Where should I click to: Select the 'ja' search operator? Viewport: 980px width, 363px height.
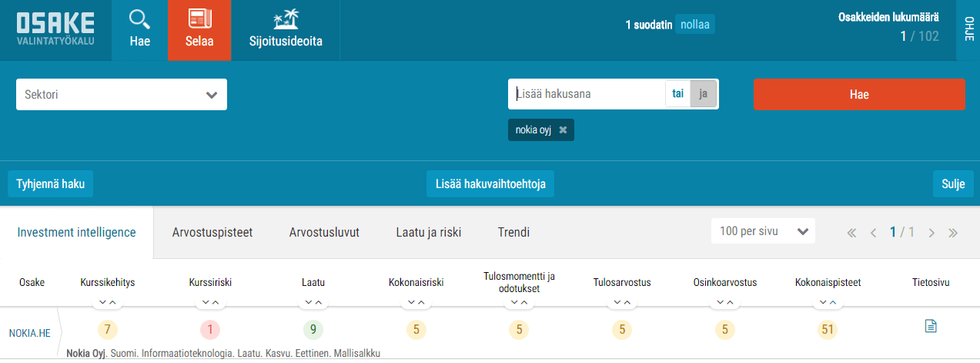703,94
